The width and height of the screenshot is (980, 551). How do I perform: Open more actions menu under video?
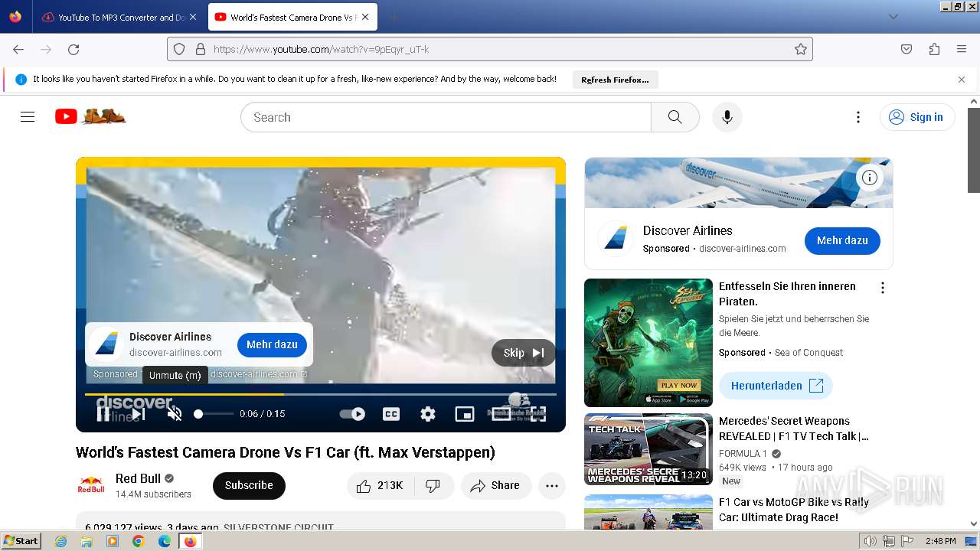click(552, 485)
